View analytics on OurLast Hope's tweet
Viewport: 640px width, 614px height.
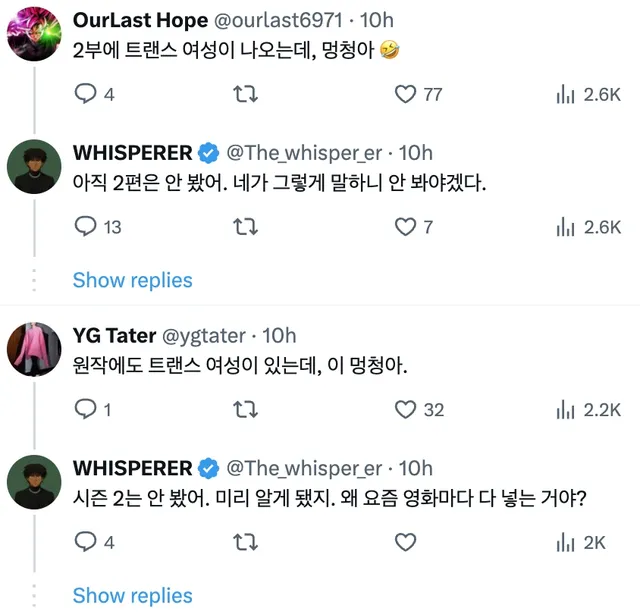pos(565,95)
